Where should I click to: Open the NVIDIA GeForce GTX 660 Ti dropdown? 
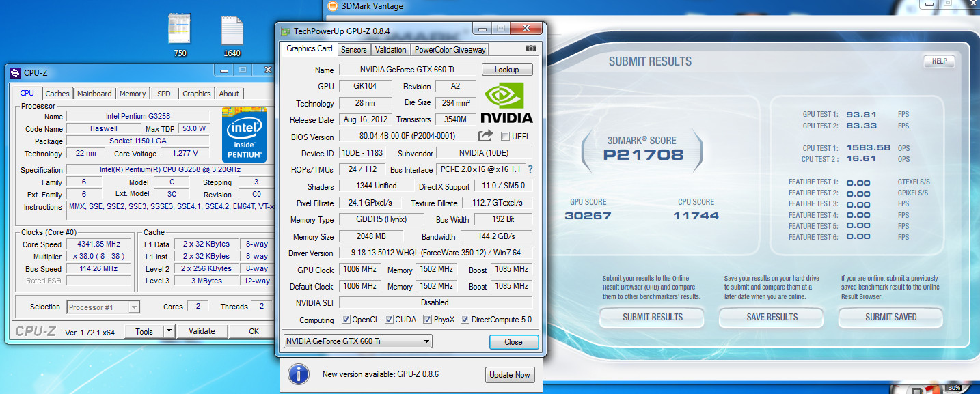[358, 341]
